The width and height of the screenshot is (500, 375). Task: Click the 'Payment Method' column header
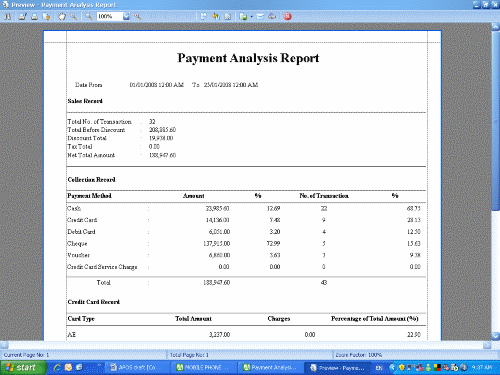point(89,196)
